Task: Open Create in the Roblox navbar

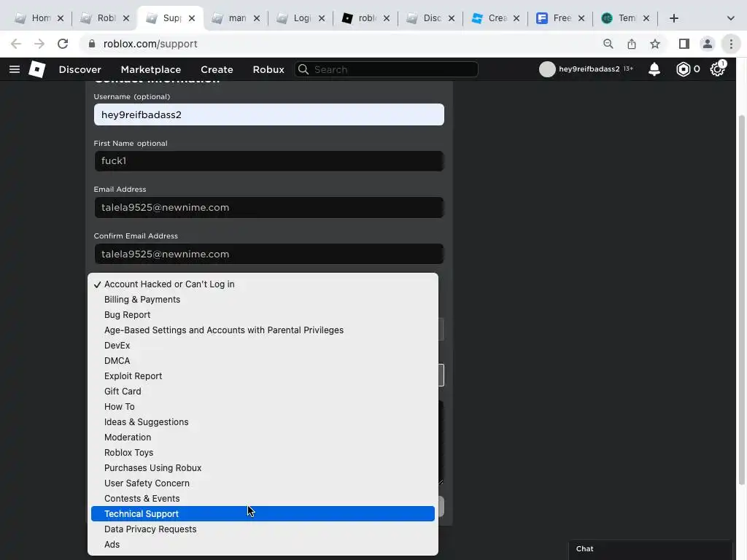Action: coord(217,69)
